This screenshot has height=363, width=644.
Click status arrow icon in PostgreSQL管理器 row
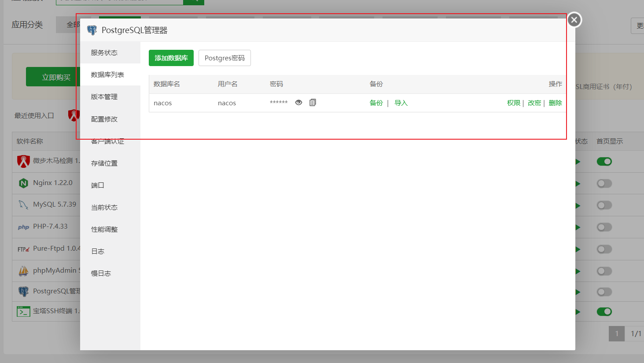578,292
